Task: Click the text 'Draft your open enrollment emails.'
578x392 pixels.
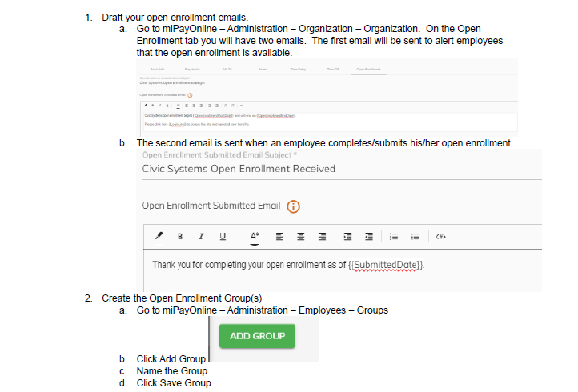Action: tap(175, 18)
